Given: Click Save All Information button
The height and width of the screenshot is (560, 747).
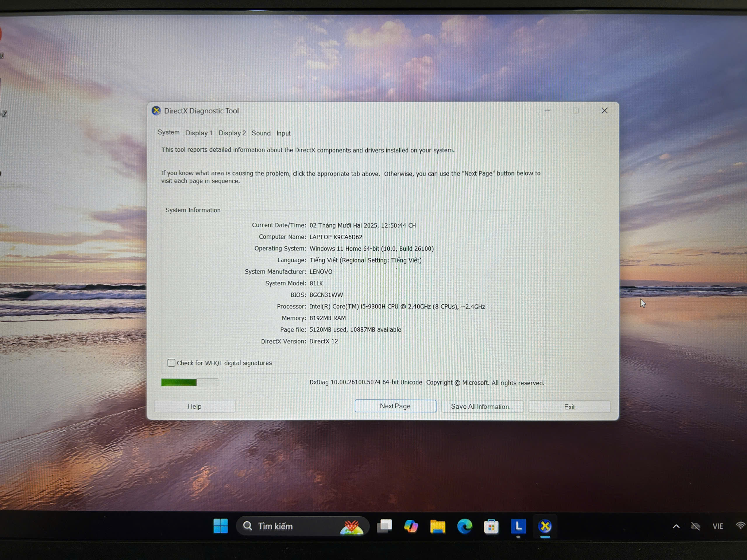Looking at the screenshot, I should (x=482, y=407).
